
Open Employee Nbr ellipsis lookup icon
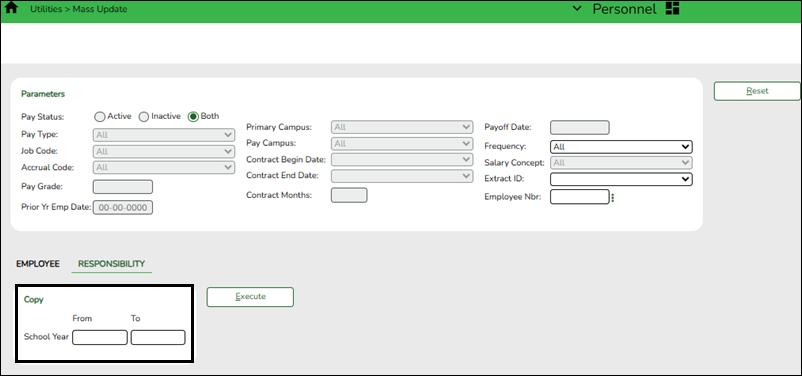613,197
